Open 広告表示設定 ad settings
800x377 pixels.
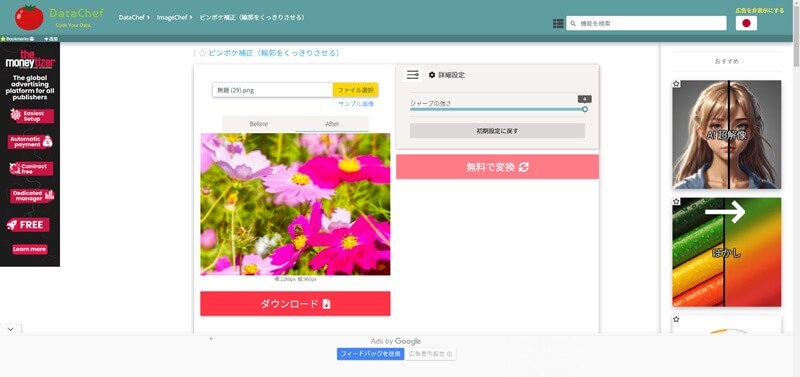point(431,354)
